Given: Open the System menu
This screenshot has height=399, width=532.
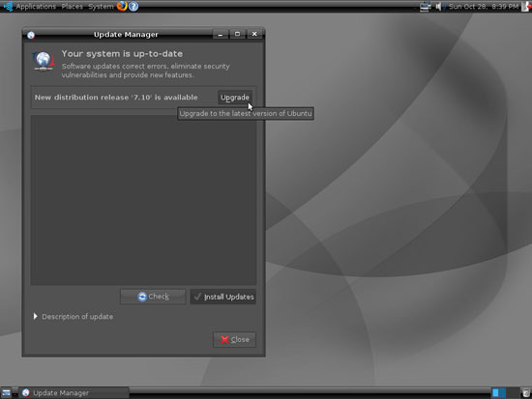Looking at the screenshot, I should point(101,7).
